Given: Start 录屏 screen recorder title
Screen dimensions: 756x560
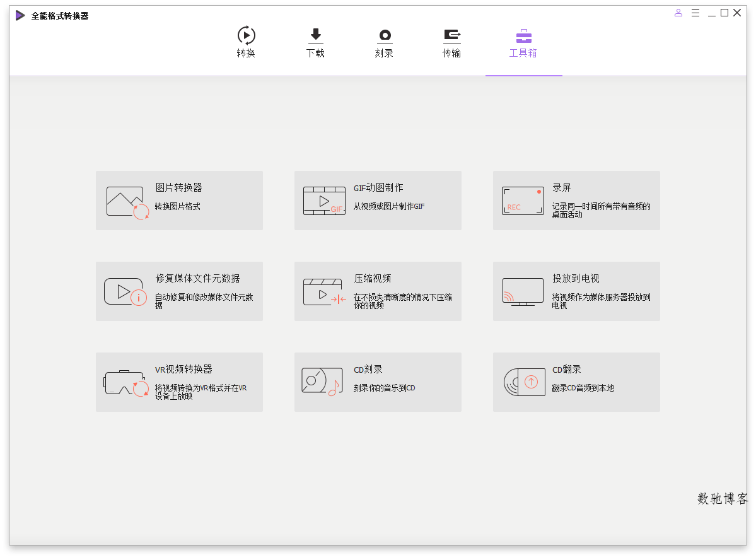Looking at the screenshot, I should click(x=562, y=188).
